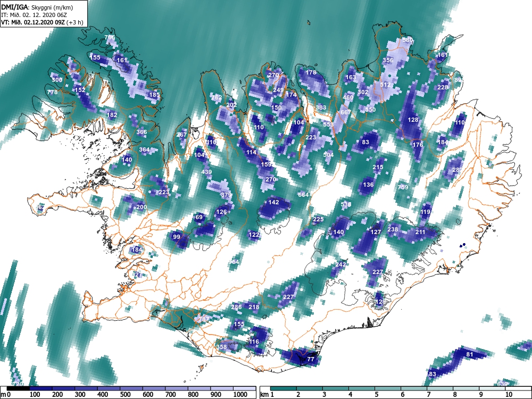
Task: Click the '364' visibility label
Action: (x=144, y=149)
